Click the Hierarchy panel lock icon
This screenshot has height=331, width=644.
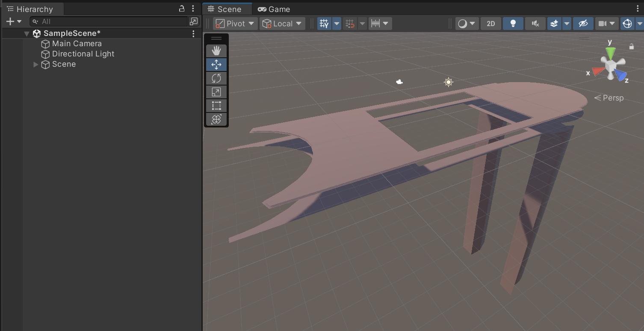(182, 9)
